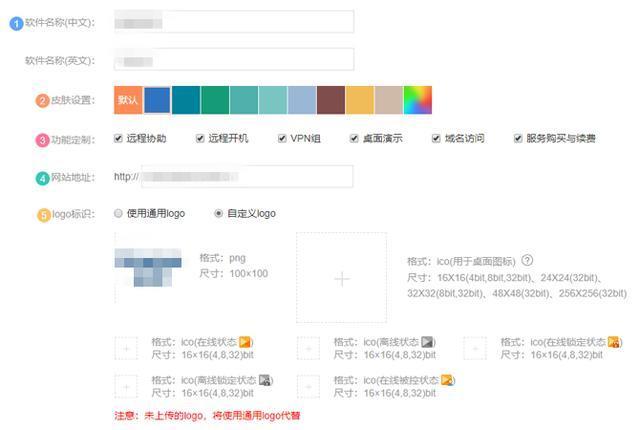Click the logo标识 label
The height and width of the screenshot is (430, 640).
point(73,214)
